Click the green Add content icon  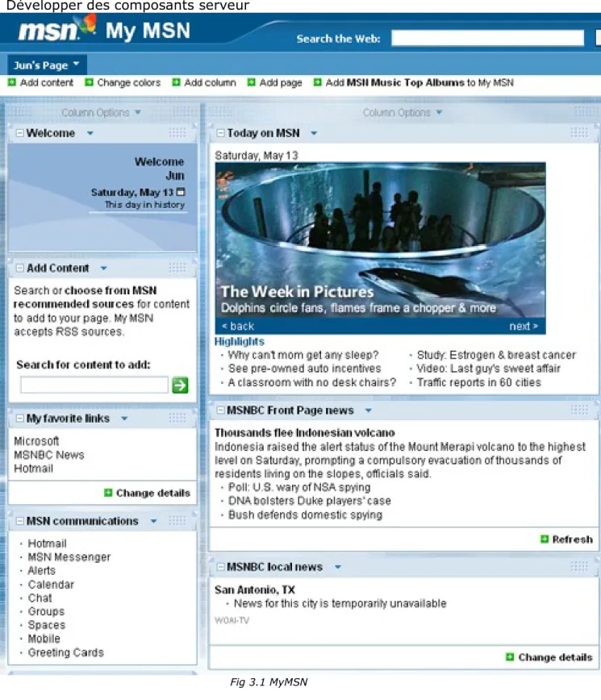point(12,82)
